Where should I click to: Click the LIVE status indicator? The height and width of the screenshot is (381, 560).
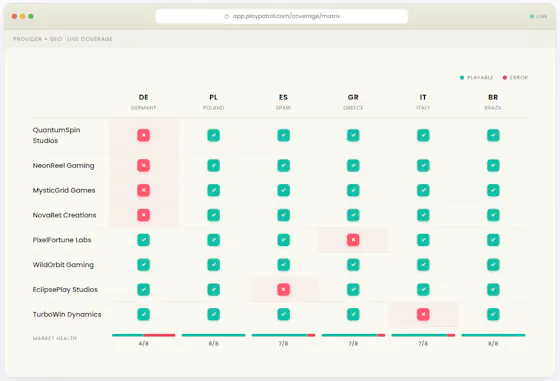click(x=539, y=16)
